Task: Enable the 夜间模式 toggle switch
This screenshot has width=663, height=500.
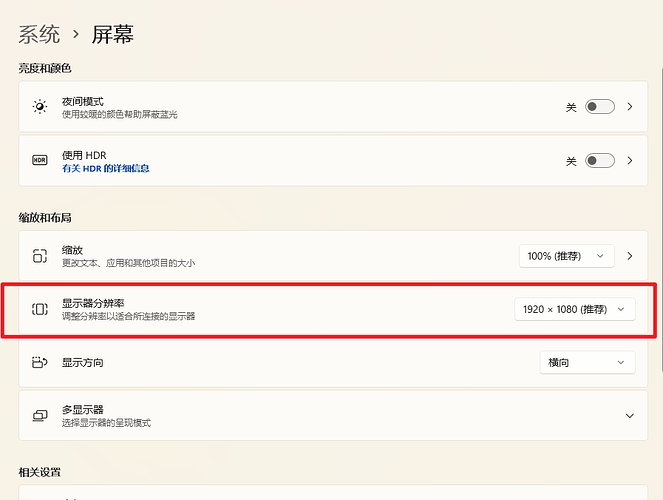Action: tap(599, 107)
